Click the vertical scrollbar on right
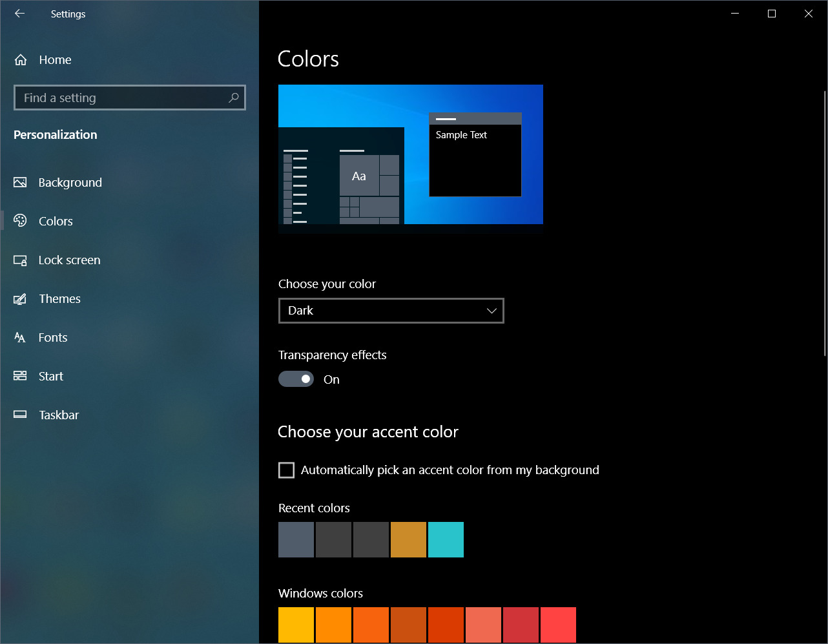The height and width of the screenshot is (644, 828). coord(825,223)
